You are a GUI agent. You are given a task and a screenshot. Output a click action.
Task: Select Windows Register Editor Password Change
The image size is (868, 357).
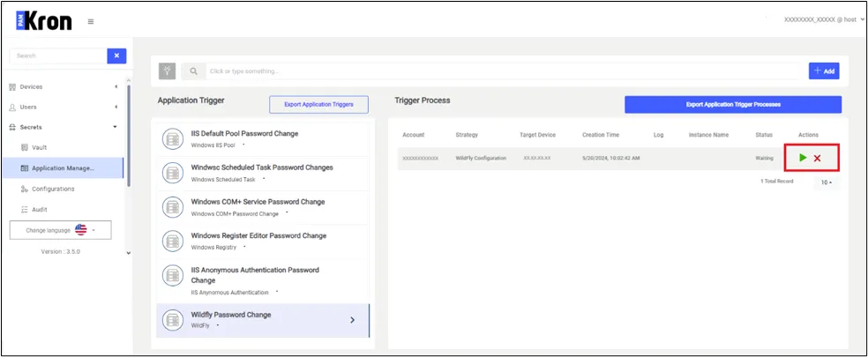[x=262, y=242]
